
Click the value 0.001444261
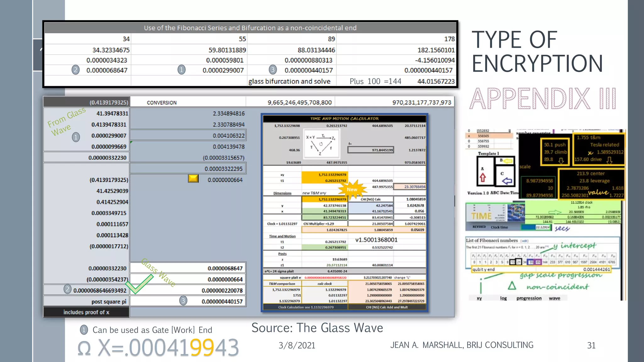pyautogui.click(x=596, y=269)
